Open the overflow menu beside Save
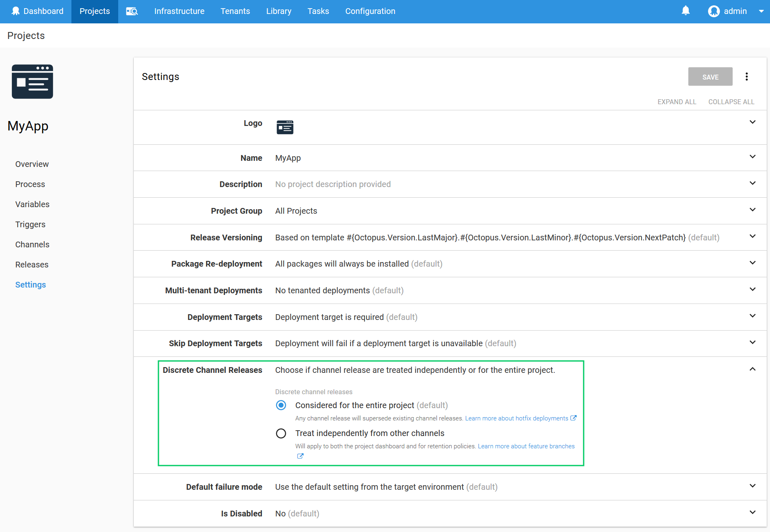The image size is (770, 532). tap(747, 76)
